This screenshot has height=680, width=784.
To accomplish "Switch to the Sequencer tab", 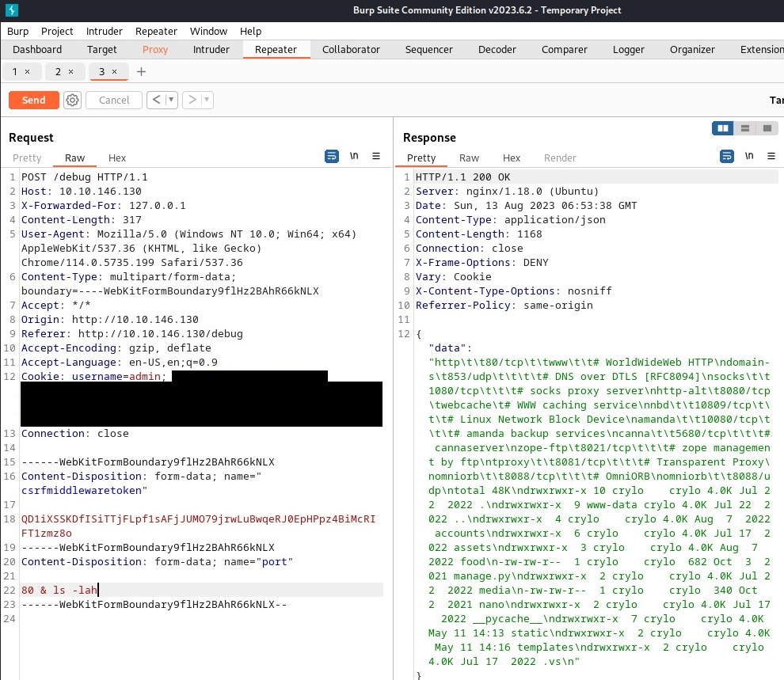I will click(429, 49).
